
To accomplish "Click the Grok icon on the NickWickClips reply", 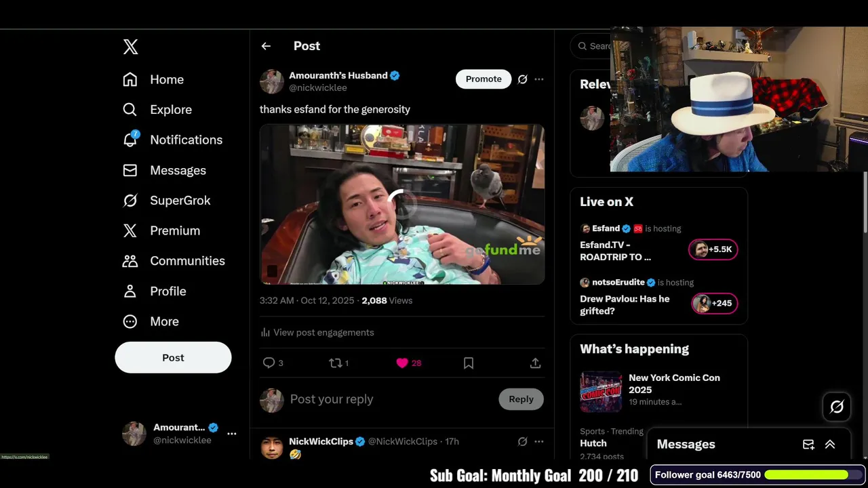I will [x=523, y=441].
